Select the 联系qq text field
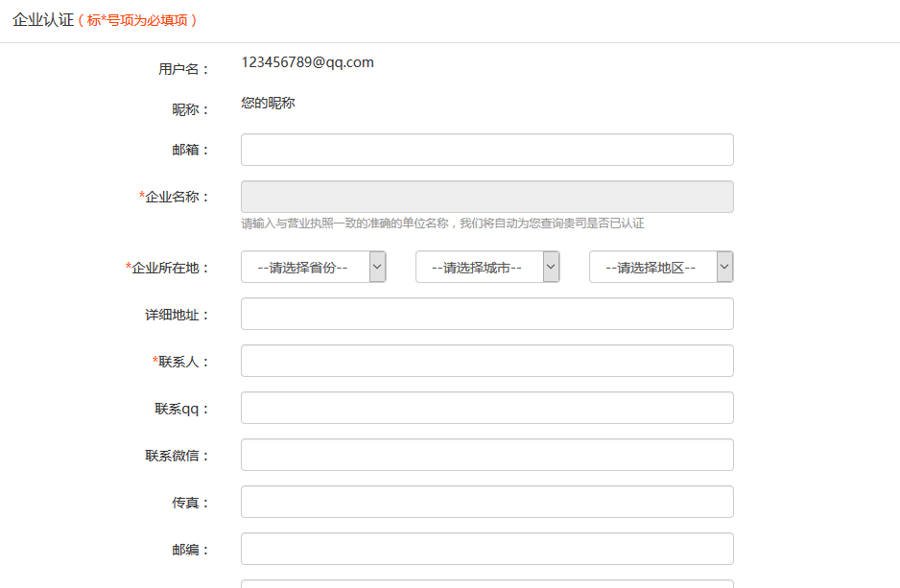Image resolution: width=900 pixels, height=588 pixels. (x=486, y=408)
